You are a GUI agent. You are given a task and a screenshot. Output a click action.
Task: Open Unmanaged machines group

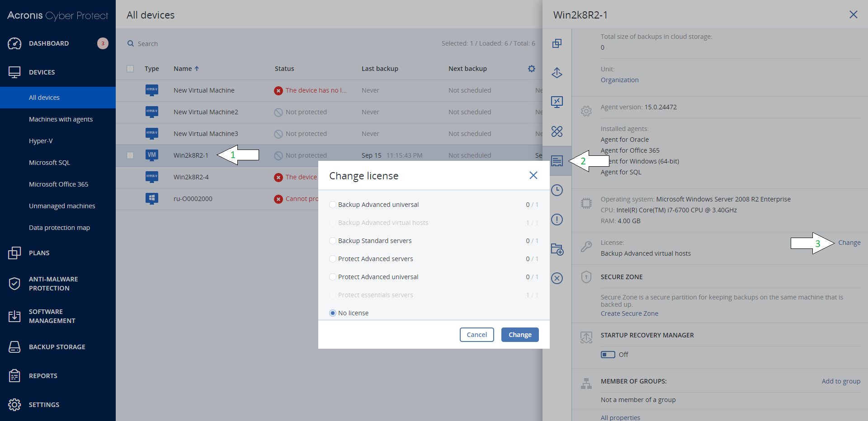point(62,206)
